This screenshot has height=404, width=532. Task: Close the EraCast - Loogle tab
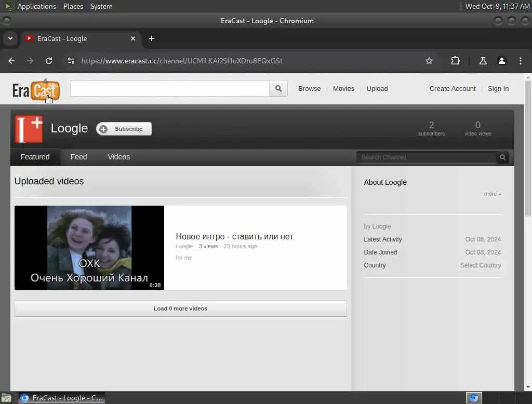coord(133,38)
